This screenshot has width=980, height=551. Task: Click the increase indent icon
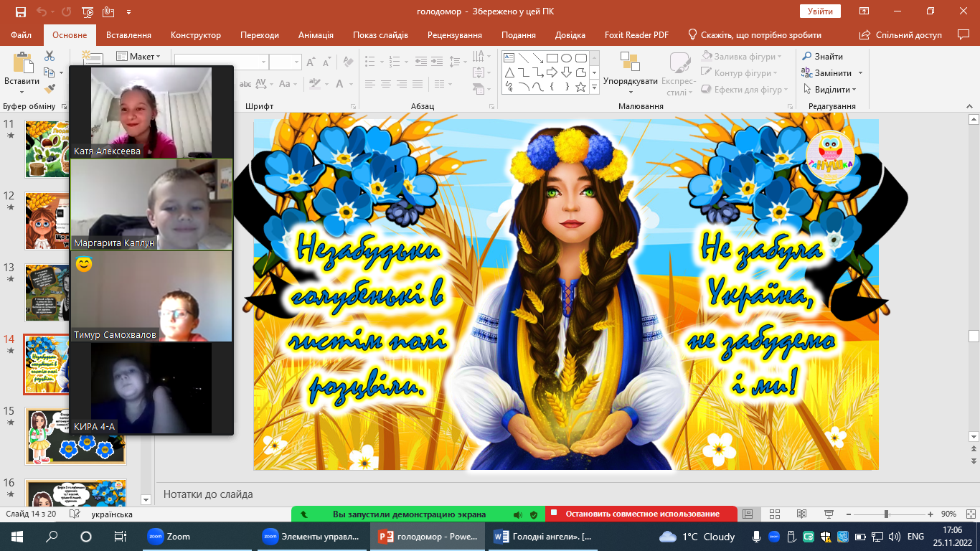436,61
